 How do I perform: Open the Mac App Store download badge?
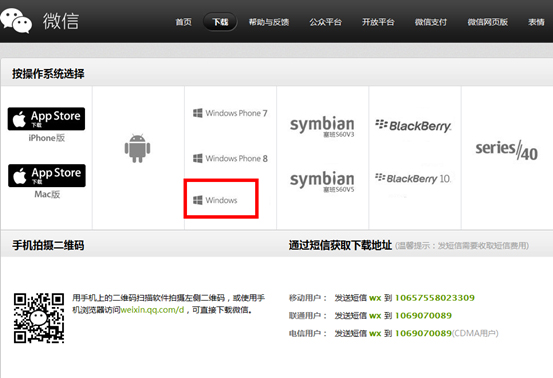click(x=47, y=176)
